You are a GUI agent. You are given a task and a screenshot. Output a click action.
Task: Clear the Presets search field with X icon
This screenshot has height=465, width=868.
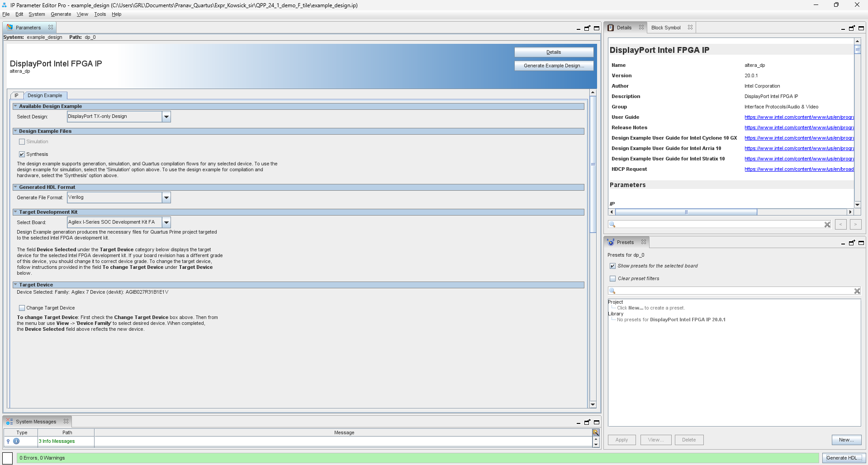857,291
